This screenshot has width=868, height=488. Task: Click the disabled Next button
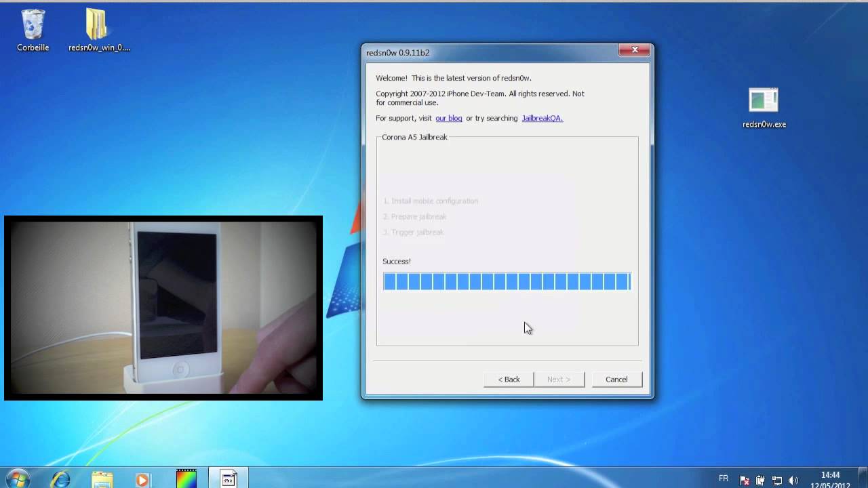click(559, 379)
